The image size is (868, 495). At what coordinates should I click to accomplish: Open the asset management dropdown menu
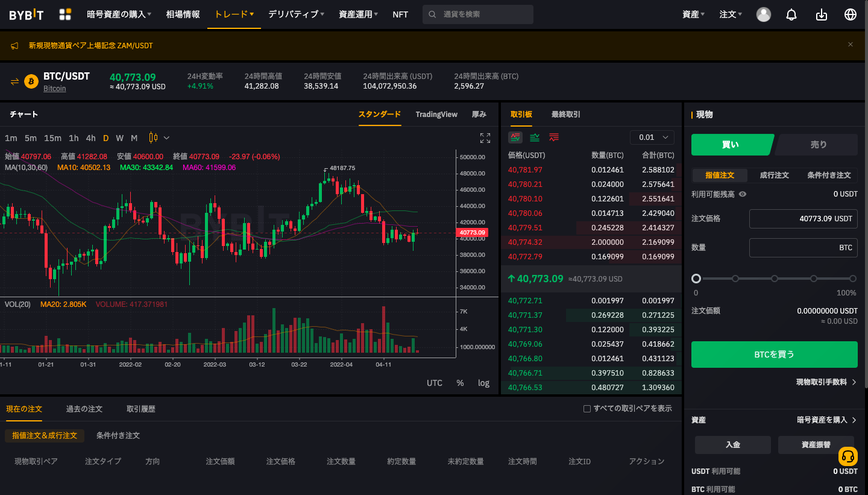click(359, 14)
